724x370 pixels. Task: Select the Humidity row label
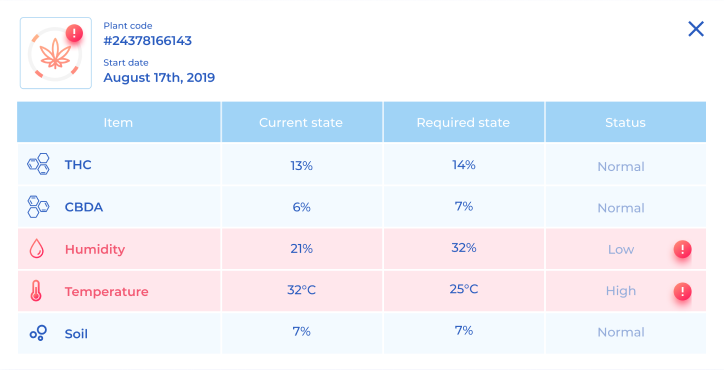[x=95, y=249]
